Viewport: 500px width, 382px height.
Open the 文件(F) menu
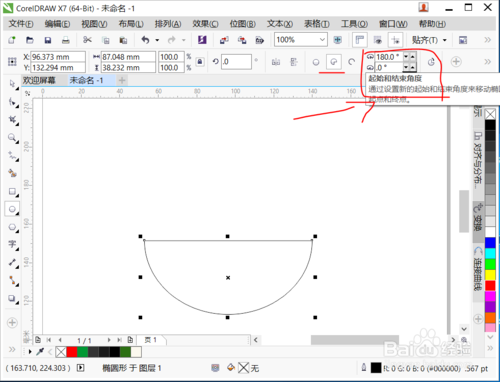point(21,24)
